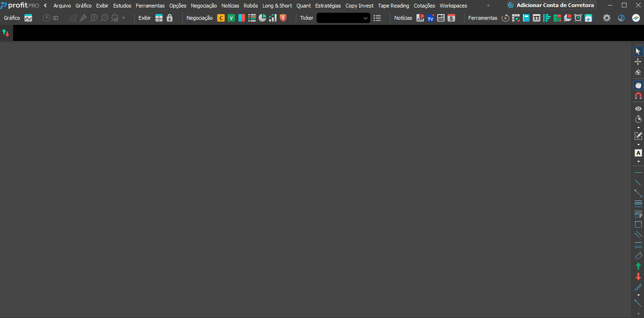
Task: Open the Ferramentas menu
Action: (x=150, y=6)
